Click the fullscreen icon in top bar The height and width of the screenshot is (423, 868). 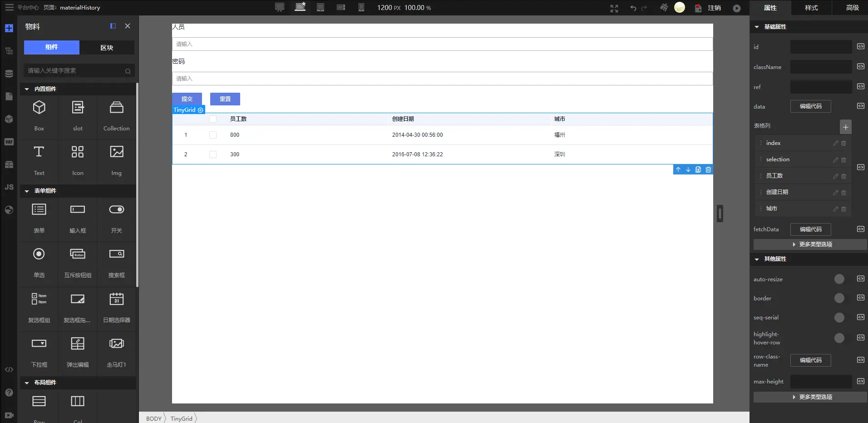click(x=614, y=8)
